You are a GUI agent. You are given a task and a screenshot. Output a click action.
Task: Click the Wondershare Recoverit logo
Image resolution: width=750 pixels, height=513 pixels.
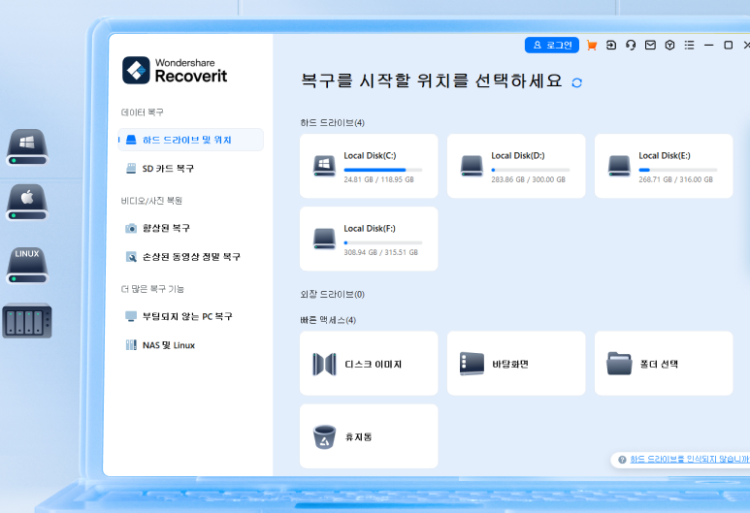(x=175, y=71)
